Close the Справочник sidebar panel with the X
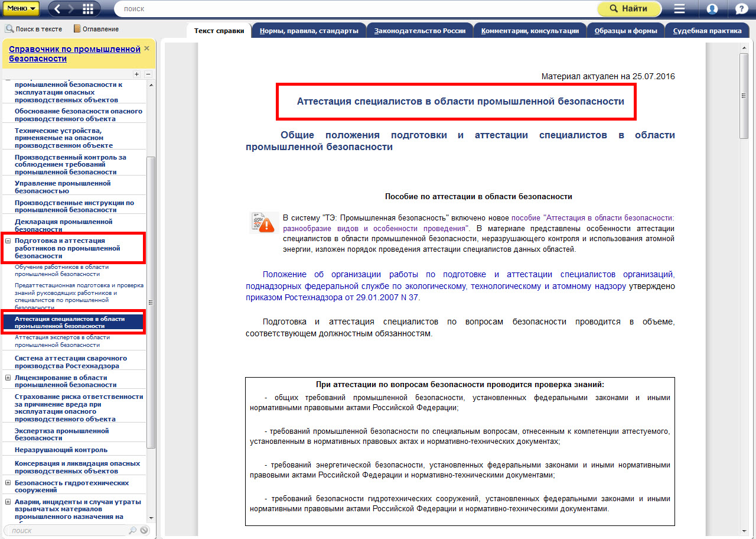 pyautogui.click(x=146, y=48)
